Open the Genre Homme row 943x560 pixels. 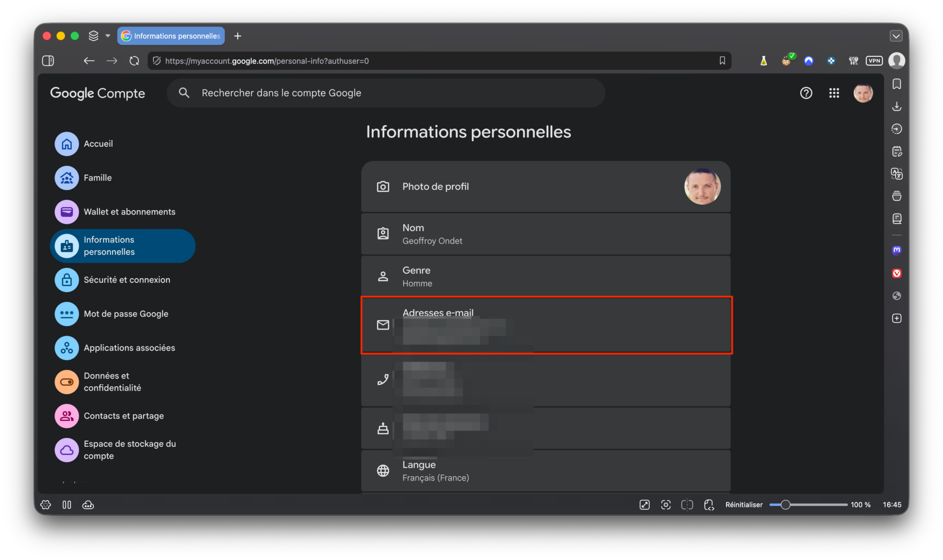(546, 276)
